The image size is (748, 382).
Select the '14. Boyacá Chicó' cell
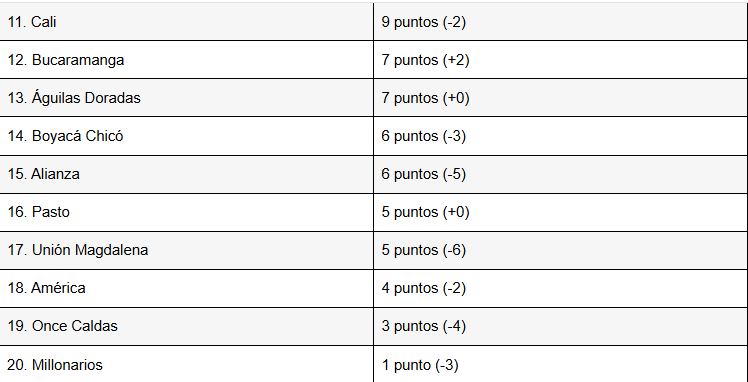(187, 136)
